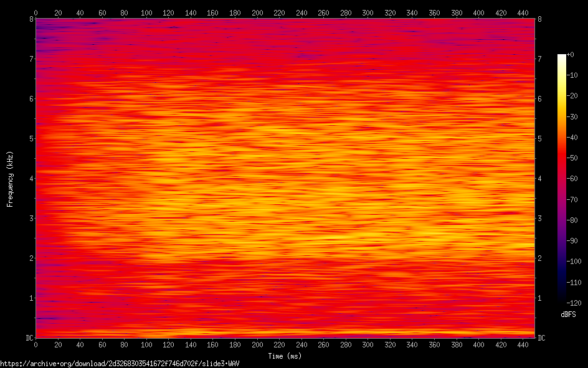
Task: Click the 'Frequency (kHz)' vertical axis label
Action: [x=10, y=179]
